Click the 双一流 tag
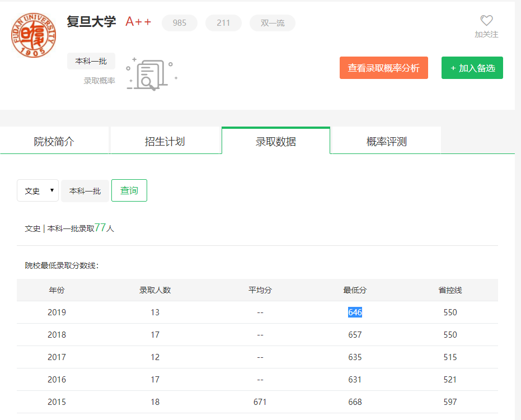This screenshot has height=420, width=521. coord(273,23)
